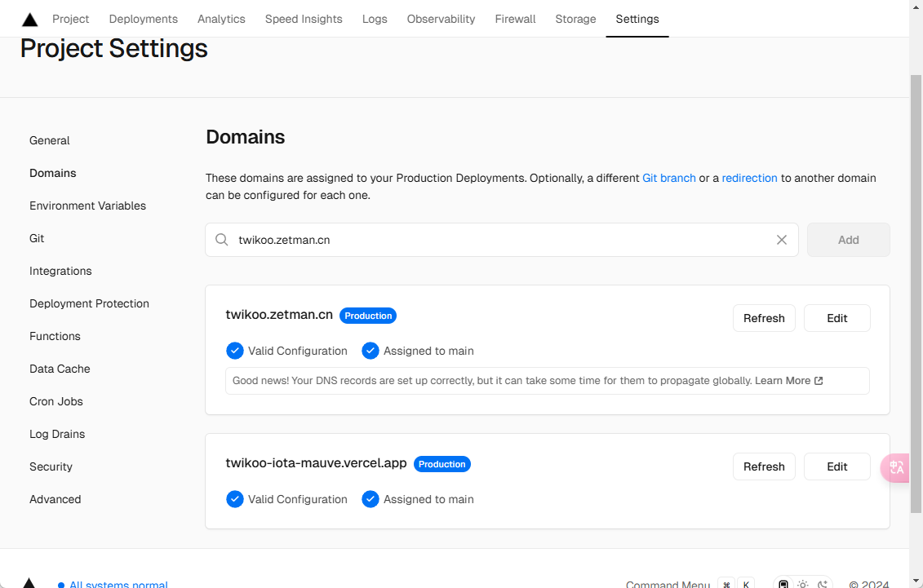Viewport: 923px width, 588px height.
Task: Switch to dark theme moon icon in footer
Action: (823, 584)
